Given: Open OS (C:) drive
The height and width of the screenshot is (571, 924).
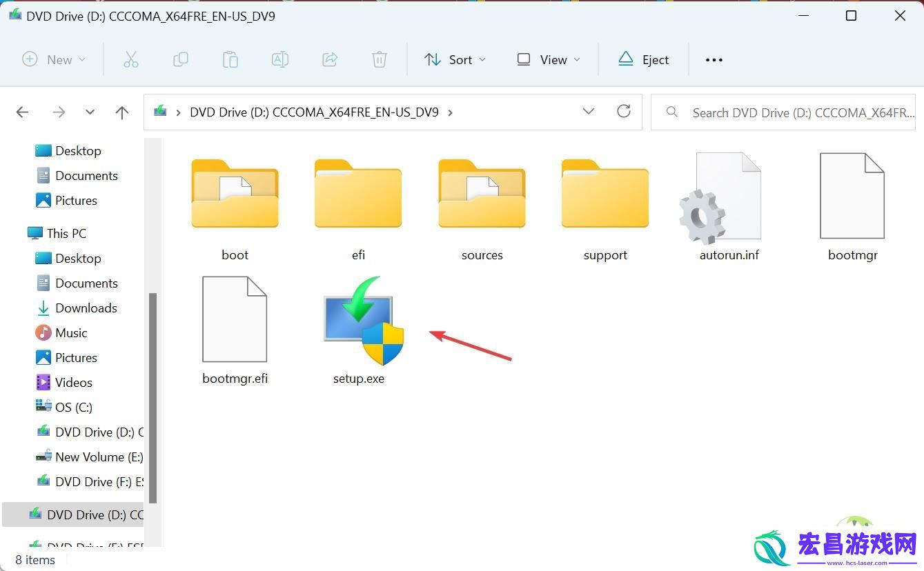Looking at the screenshot, I should click(x=63, y=407).
